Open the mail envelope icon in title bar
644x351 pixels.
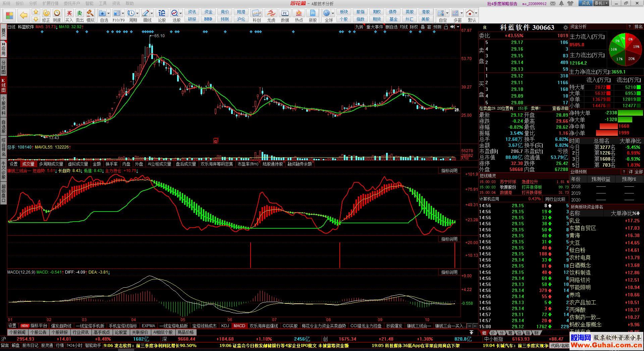coord(553,3)
